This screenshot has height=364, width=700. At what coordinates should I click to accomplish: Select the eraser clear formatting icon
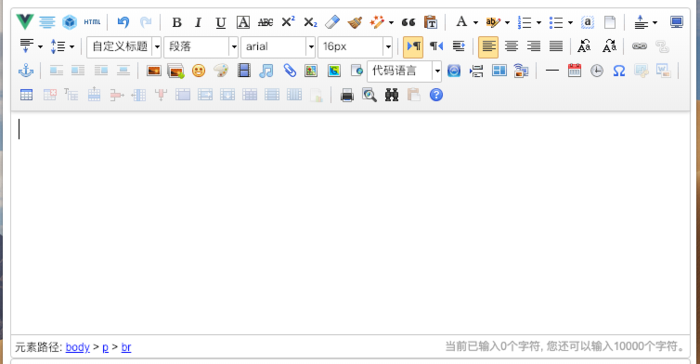tap(332, 22)
